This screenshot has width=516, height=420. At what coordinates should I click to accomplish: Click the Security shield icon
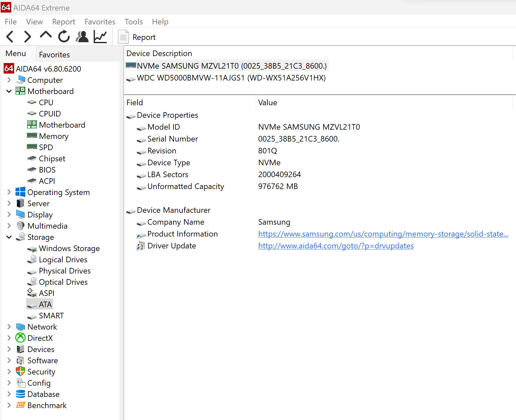click(20, 372)
